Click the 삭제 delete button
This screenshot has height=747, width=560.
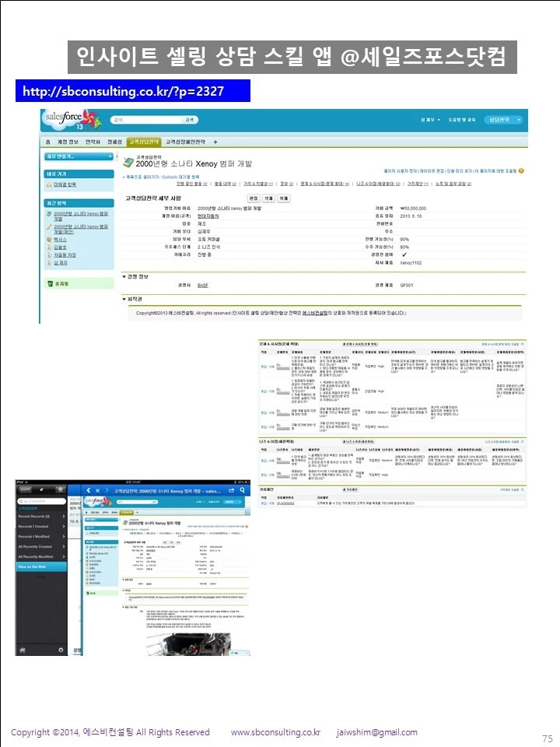(x=268, y=198)
